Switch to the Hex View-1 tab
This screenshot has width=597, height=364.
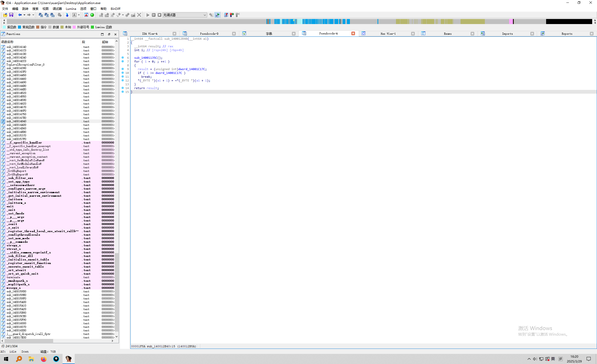click(x=388, y=34)
